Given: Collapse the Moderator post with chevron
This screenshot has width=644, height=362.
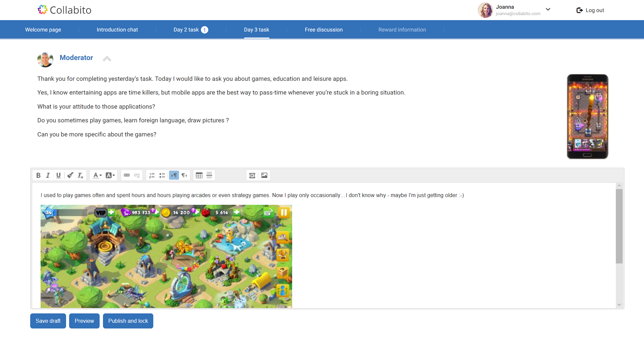Looking at the screenshot, I should [107, 59].
